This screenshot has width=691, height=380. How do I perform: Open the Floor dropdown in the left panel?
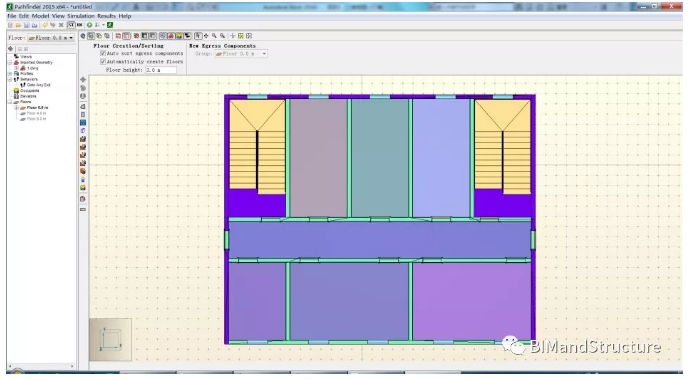click(51, 38)
